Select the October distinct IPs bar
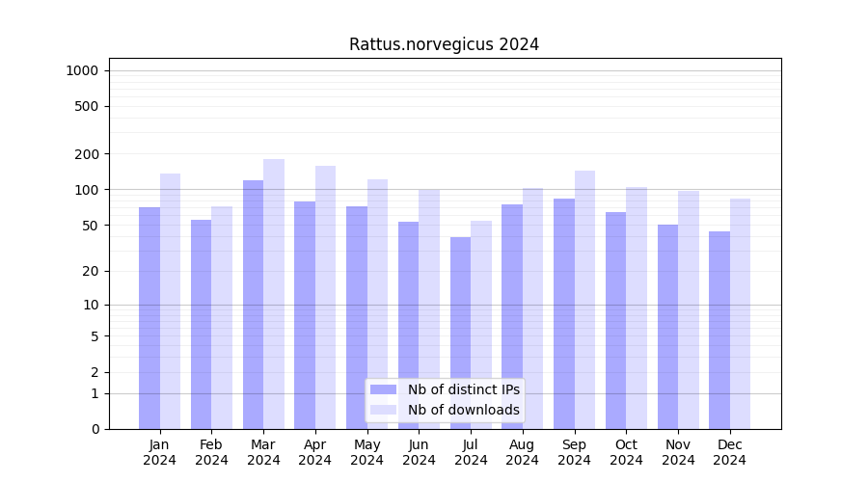The image size is (868, 482). pos(615,320)
